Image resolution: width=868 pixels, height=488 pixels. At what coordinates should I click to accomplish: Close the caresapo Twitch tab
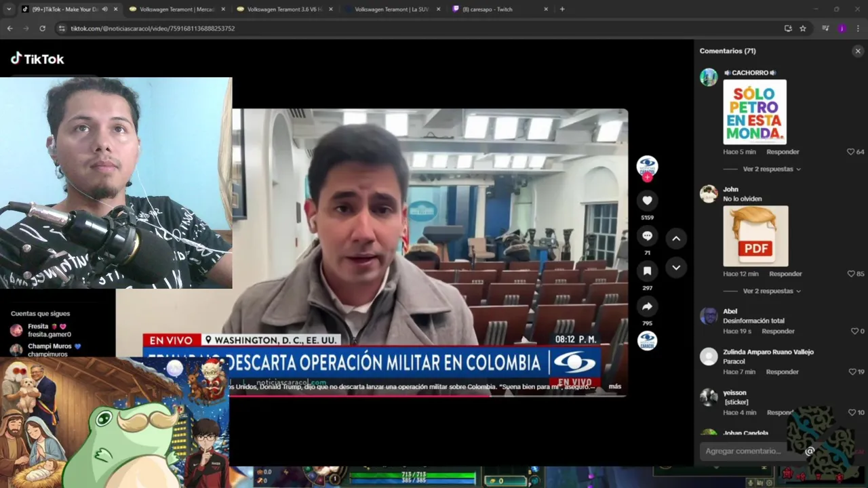(546, 9)
